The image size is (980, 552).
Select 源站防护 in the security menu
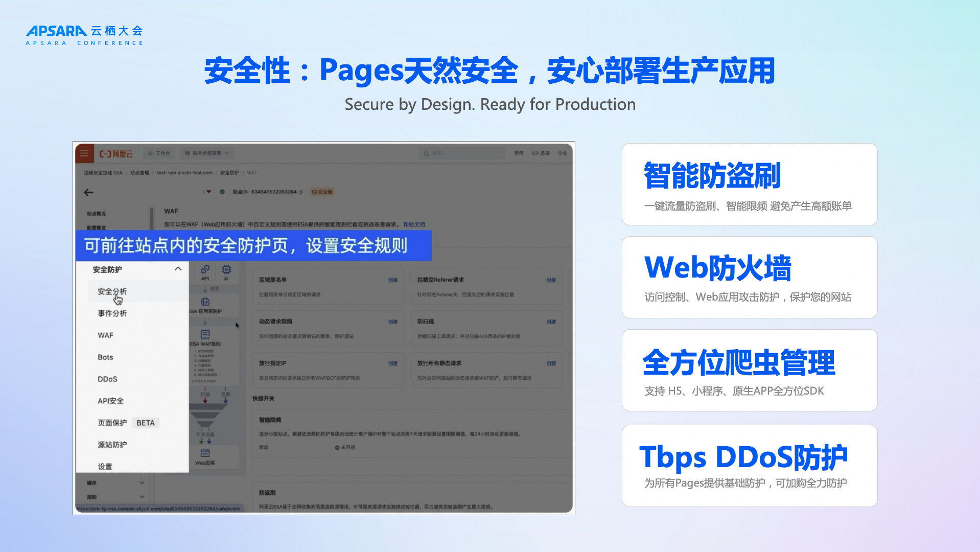click(112, 445)
